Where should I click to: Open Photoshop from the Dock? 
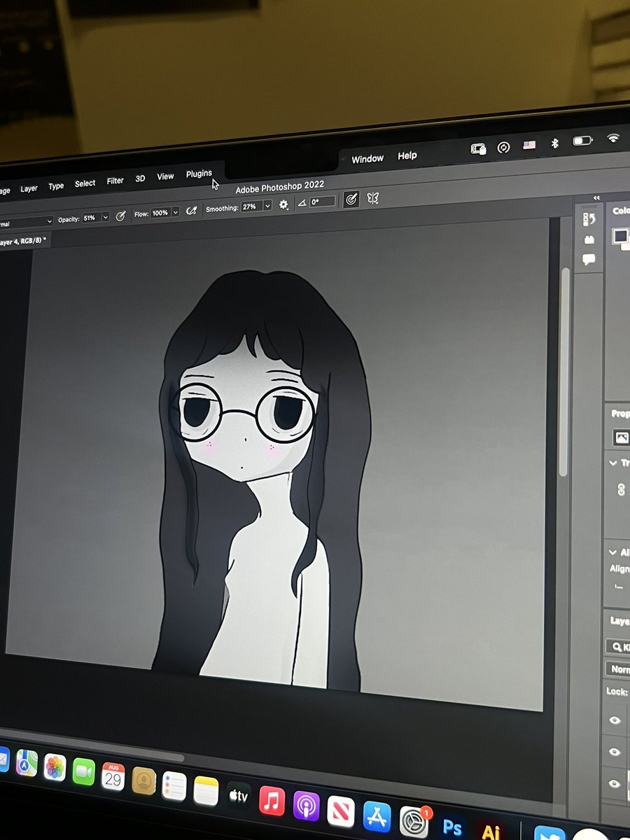(451, 827)
